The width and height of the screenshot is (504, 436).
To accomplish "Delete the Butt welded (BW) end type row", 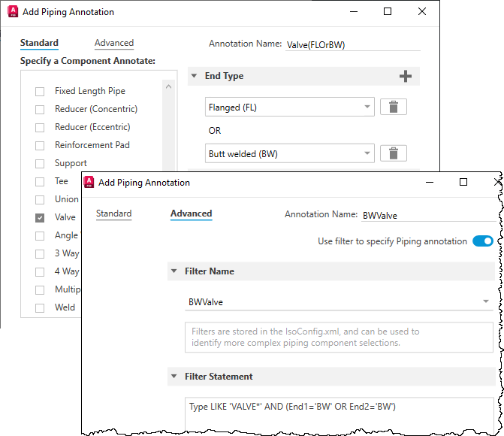I will click(x=394, y=153).
